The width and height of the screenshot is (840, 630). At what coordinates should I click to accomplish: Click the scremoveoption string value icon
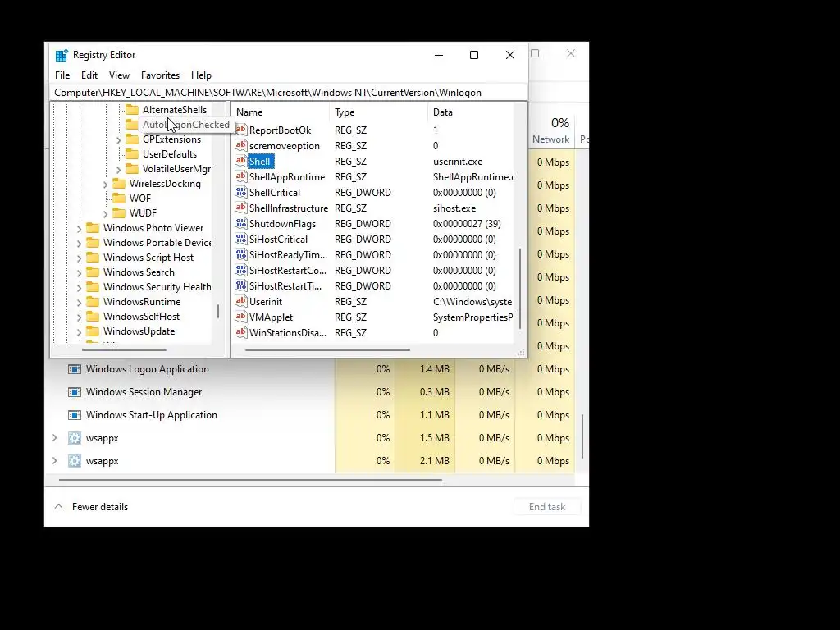241,145
